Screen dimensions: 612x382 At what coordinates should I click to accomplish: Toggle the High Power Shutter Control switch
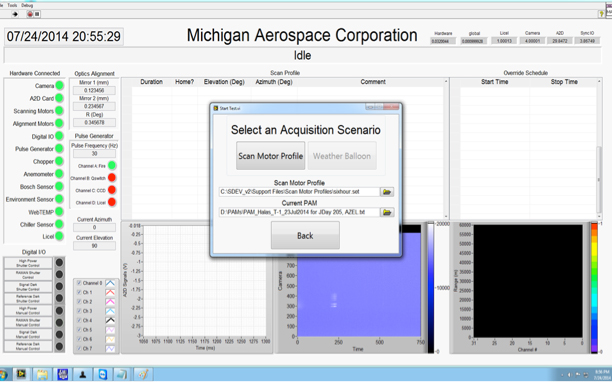pos(28,263)
